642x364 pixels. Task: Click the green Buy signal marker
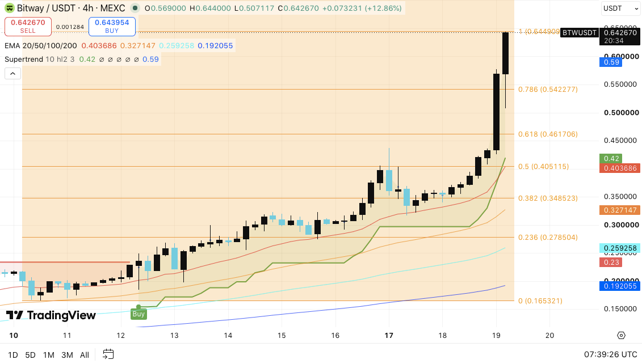coord(139,314)
